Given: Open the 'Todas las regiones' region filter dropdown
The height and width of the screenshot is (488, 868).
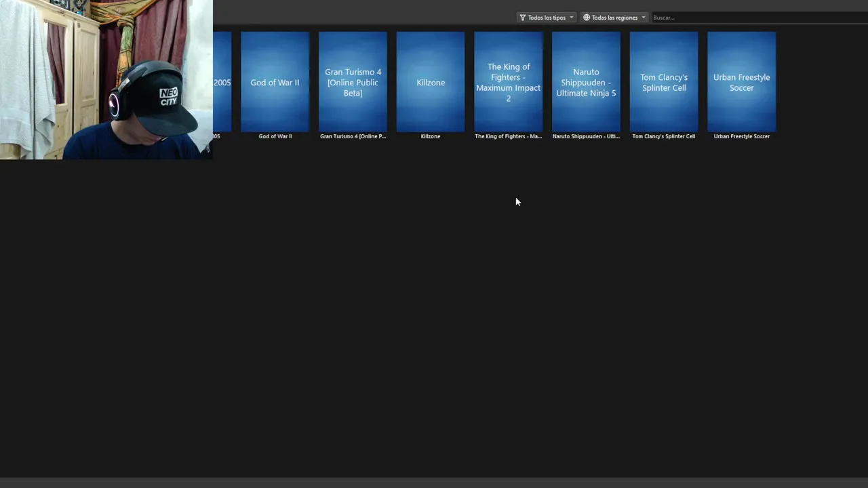Looking at the screenshot, I should click(614, 18).
